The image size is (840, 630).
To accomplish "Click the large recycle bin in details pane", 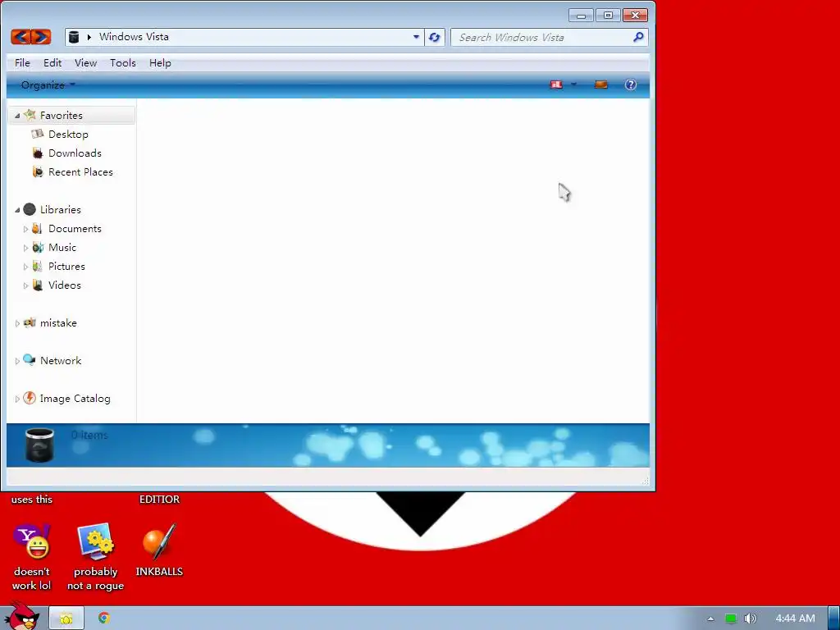I will tap(39, 445).
